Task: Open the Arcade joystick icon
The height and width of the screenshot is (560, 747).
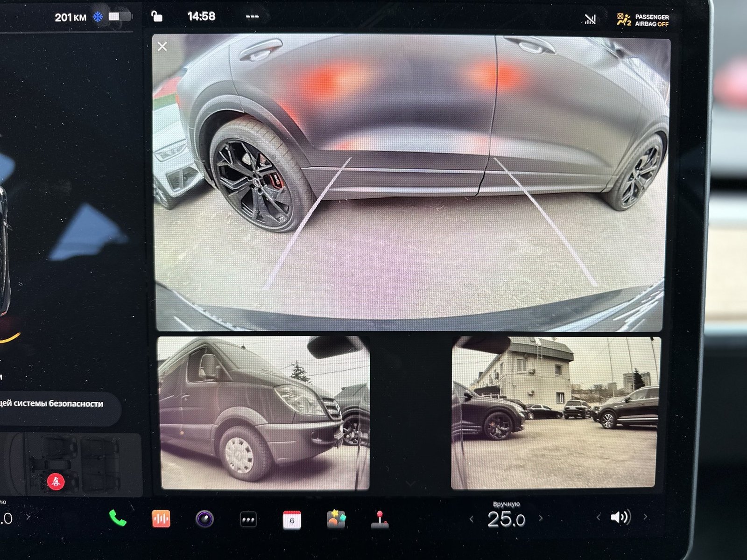Action: [x=380, y=519]
